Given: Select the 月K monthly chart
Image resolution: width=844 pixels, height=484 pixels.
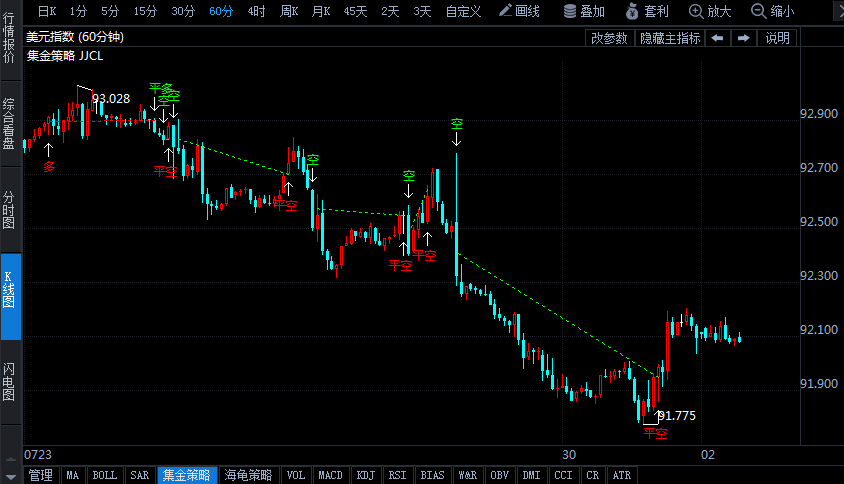Looking at the screenshot, I should coord(321,11).
